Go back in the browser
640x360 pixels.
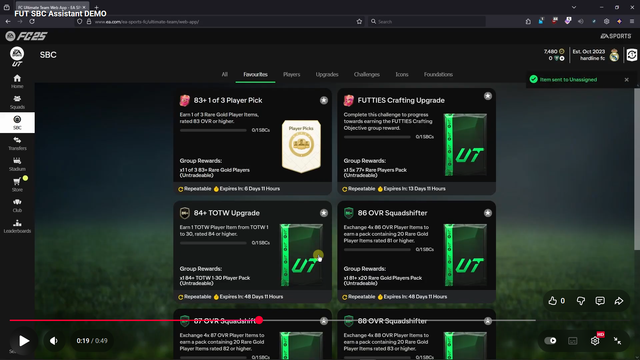tap(8, 22)
